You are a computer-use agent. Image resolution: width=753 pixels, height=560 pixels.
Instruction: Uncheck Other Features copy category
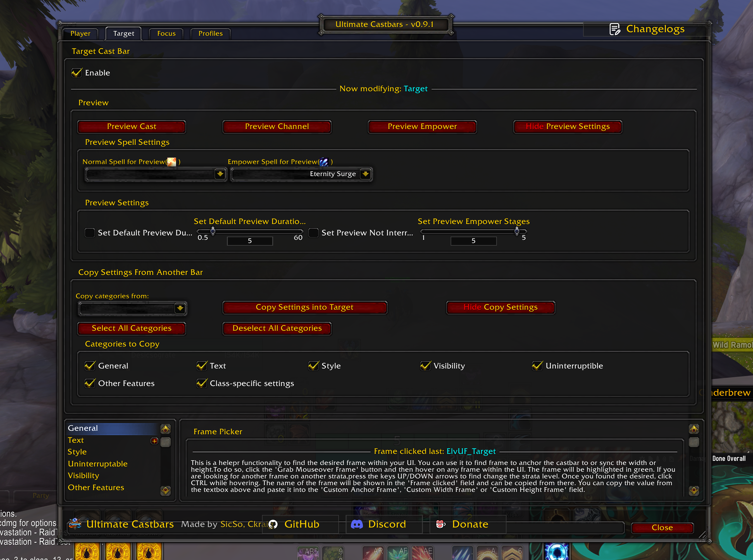coord(90,383)
